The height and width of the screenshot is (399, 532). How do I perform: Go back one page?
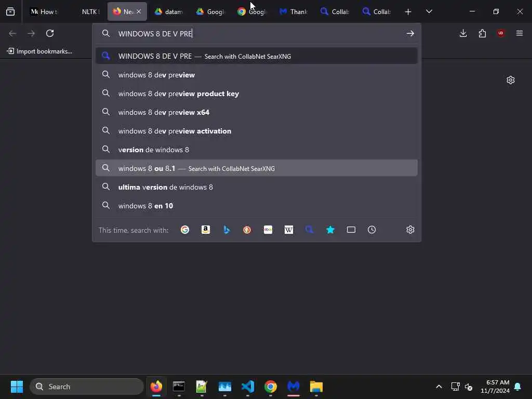click(x=12, y=33)
